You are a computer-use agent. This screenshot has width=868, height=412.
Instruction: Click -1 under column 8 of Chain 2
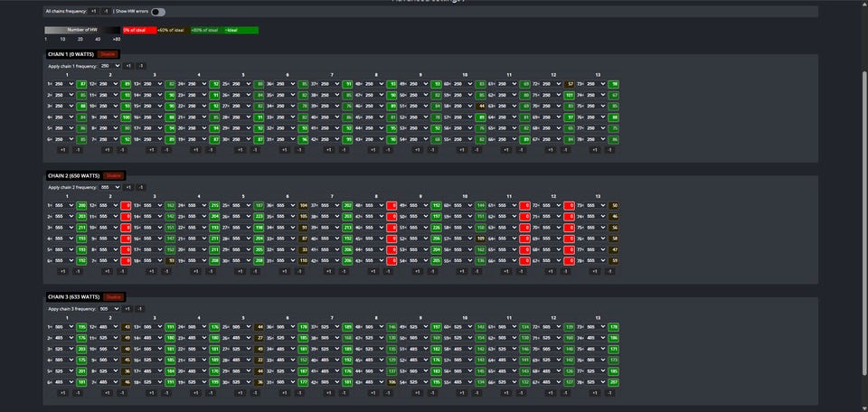[x=388, y=272]
